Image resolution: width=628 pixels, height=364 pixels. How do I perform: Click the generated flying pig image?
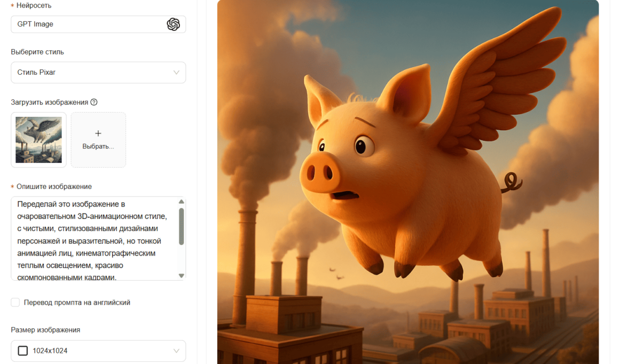[408, 182]
